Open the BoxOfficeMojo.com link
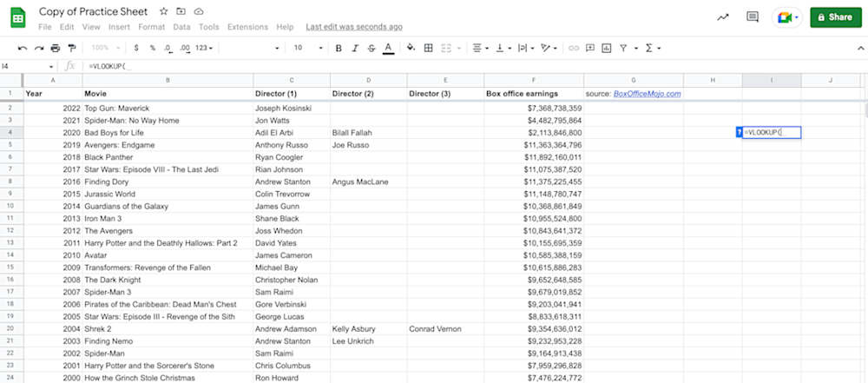 pos(648,94)
